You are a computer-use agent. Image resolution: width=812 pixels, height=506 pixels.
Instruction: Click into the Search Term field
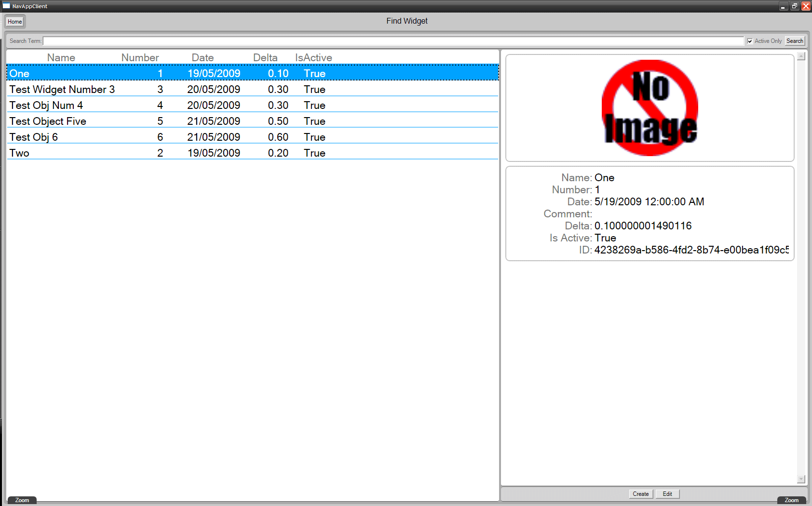click(x=393, y=41)
